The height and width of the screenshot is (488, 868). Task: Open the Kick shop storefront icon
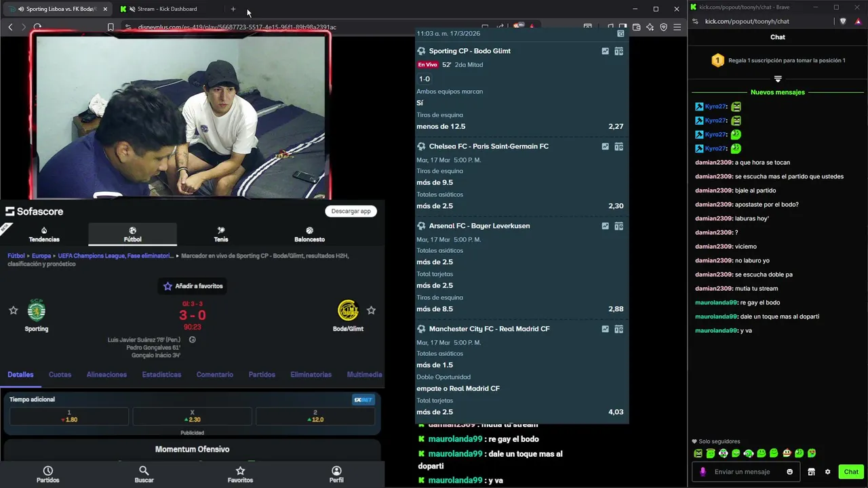811,472
